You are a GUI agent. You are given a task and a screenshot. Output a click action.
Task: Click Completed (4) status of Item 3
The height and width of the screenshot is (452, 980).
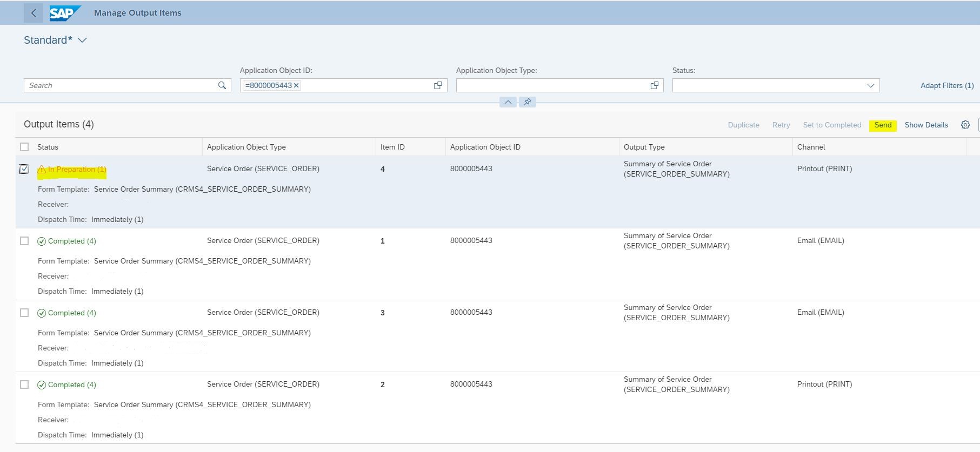(x=72, y=313)
